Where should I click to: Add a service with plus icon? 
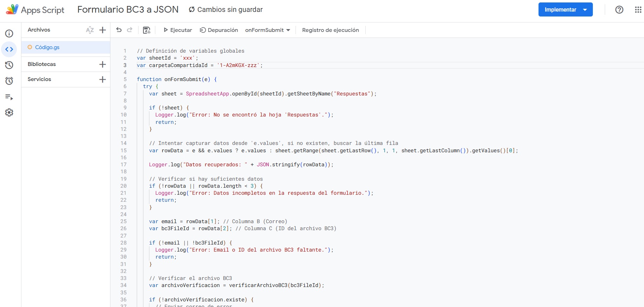[102, 79]
